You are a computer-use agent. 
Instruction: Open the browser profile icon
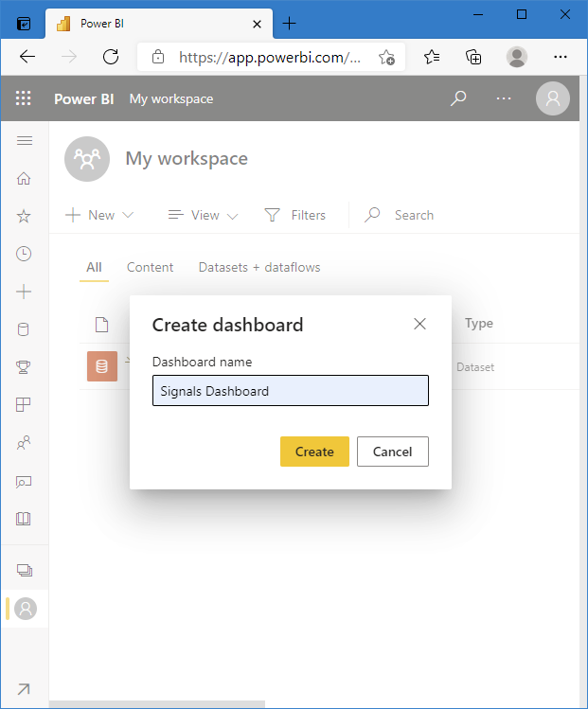(517, 57)
